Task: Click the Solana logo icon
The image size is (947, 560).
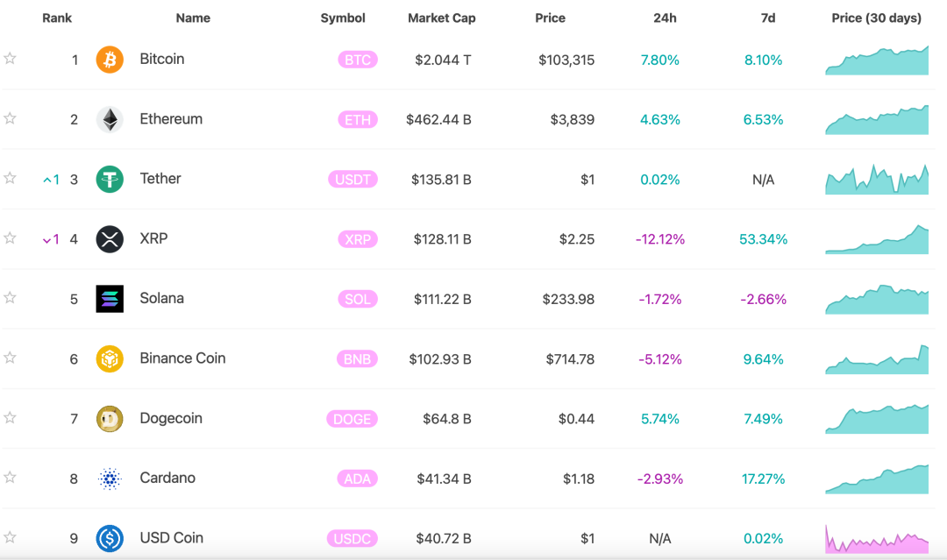Action: (110, 299)
